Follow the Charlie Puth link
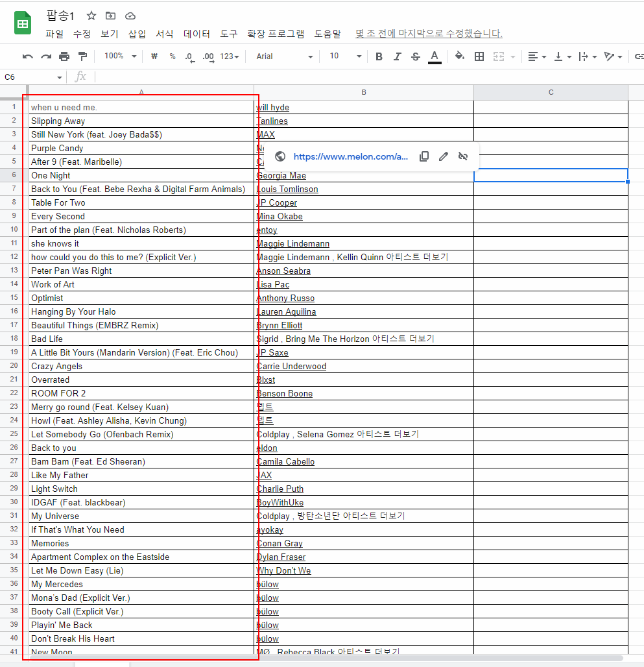This screenshot has height=667, width=644. (280, 489)
